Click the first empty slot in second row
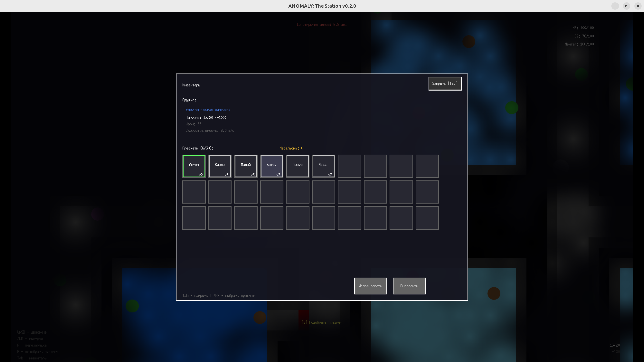Viewport: 644px width, 362px height. [x=194, y=192]
